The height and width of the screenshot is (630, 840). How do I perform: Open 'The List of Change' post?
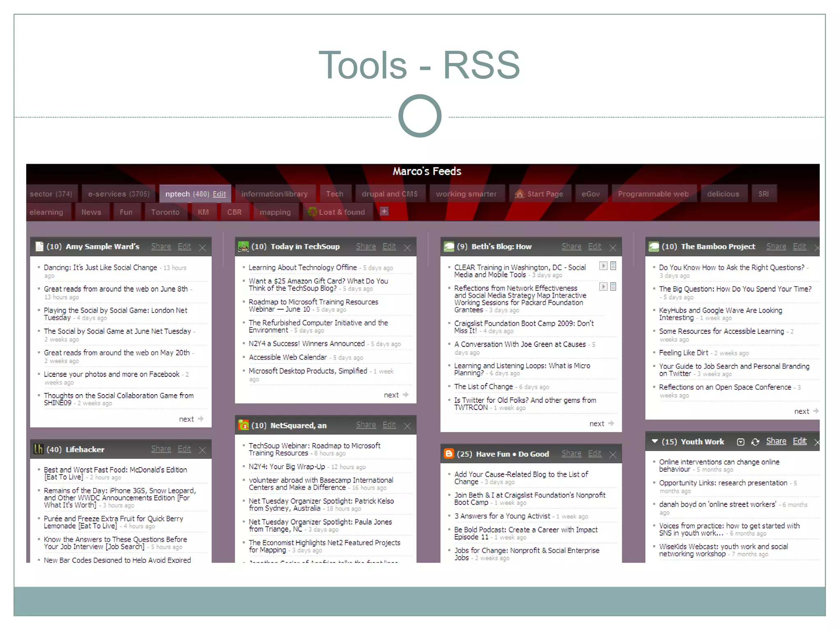[484, 386]
